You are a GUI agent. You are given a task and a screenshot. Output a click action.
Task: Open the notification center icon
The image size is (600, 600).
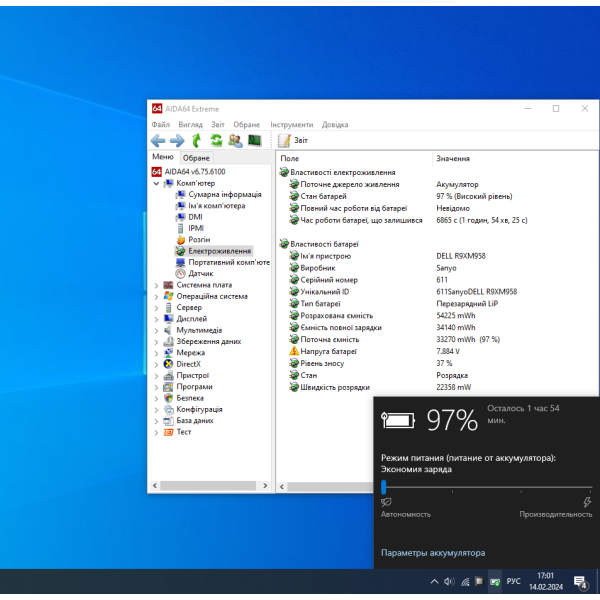click(580, 582)
